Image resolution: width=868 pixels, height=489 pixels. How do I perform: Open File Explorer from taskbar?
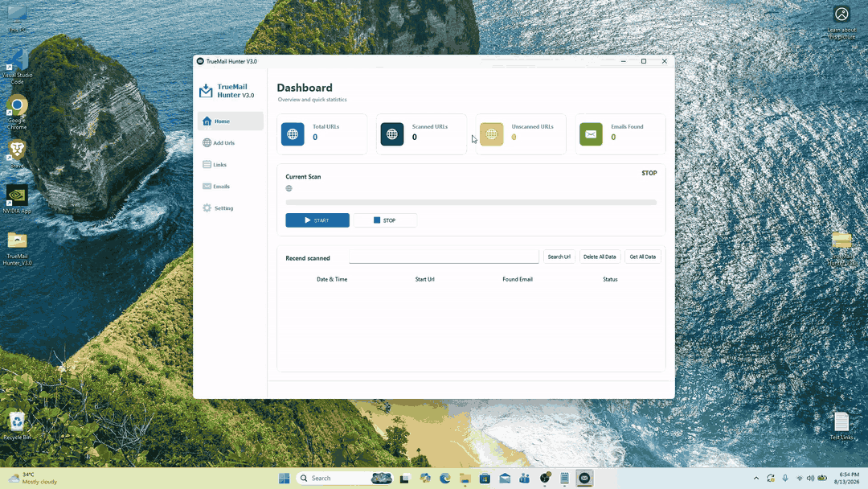pos(465,479)
